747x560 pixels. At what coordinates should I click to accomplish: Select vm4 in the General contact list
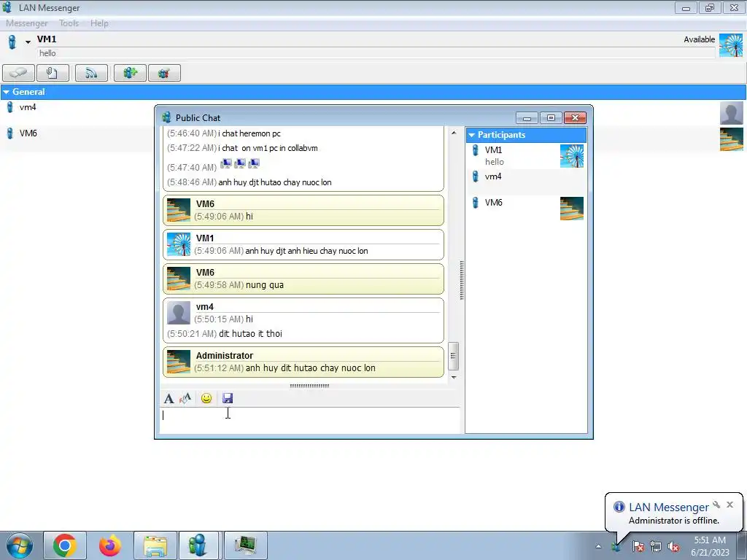(28, 107)
